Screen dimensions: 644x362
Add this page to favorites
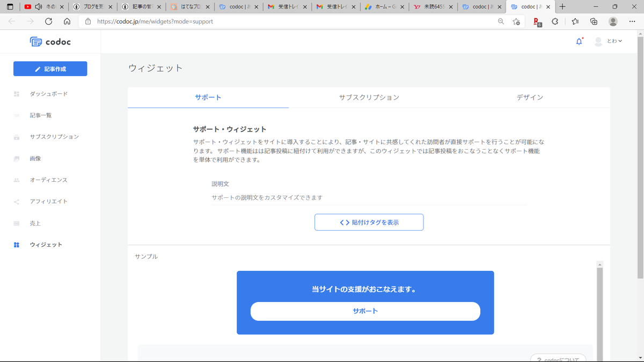(x=516, y=21)
